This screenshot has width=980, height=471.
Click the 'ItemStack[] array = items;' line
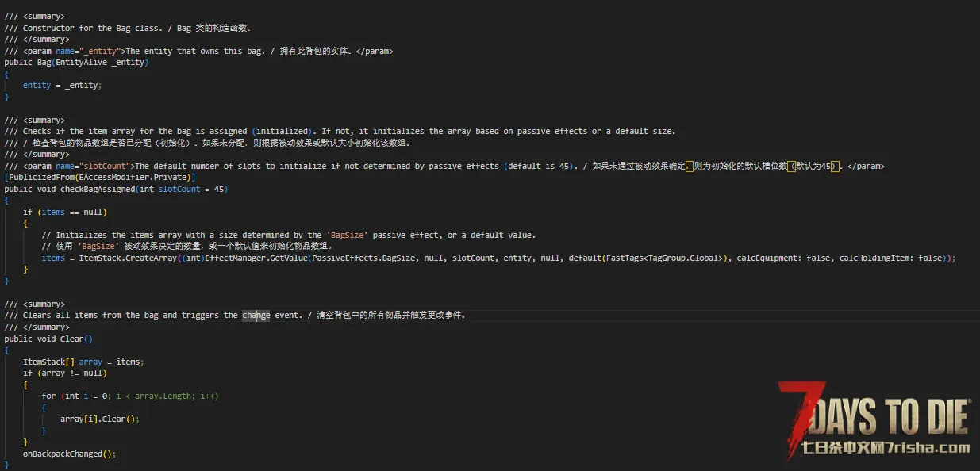point(83,362)
